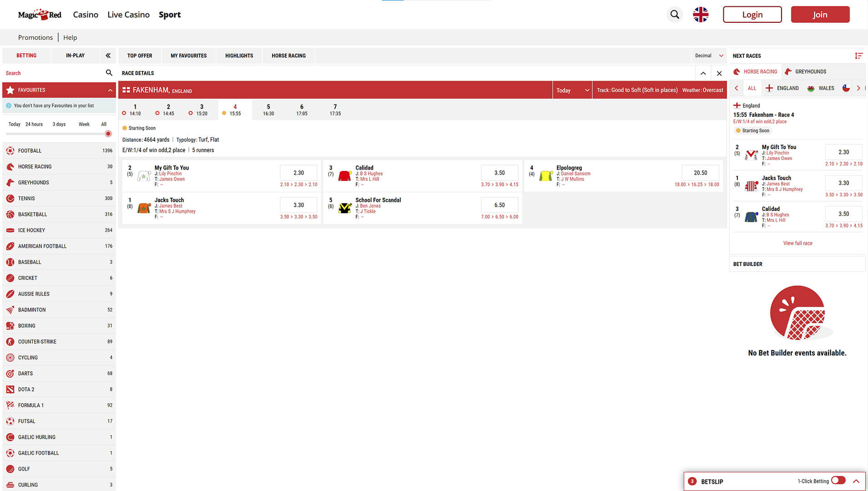The width and height of the screenshot is (868, 491).
Task: Collapse race details with up chevron
Action: coord(703,73)
